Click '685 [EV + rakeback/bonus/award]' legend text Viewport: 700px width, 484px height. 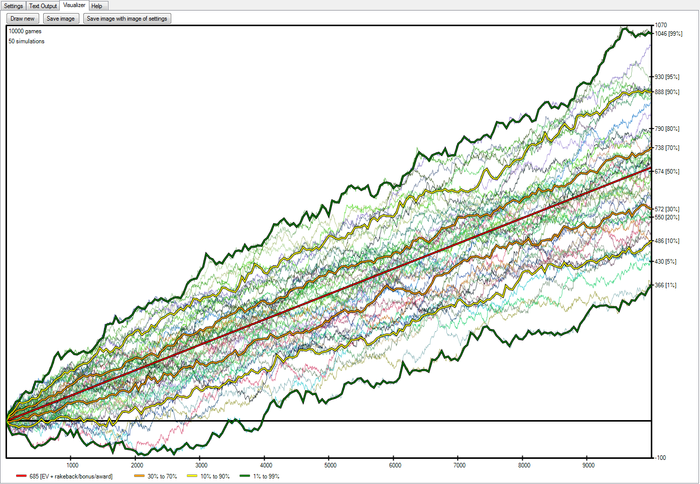point(71,476)
